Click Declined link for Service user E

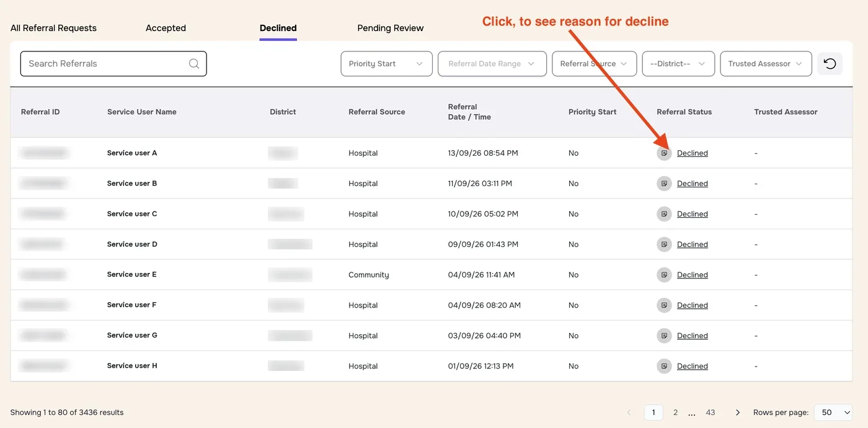[692, 275]
